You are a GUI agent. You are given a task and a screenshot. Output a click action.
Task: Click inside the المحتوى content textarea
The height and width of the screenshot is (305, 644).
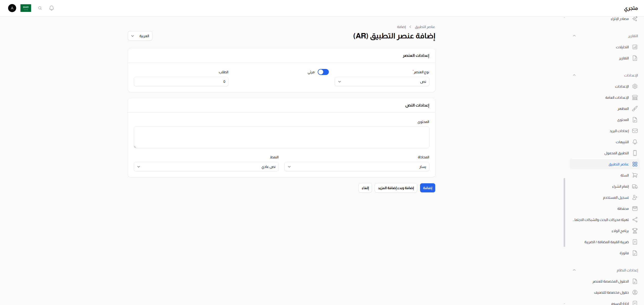[281, 137]
